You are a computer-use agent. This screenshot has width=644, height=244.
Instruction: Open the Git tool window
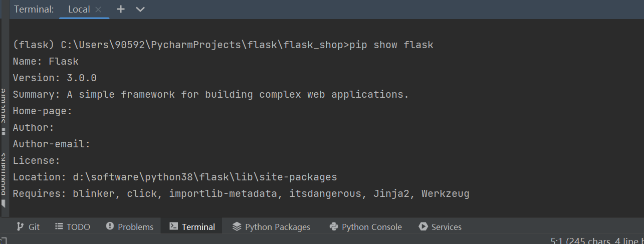click(x=28, y=227)
